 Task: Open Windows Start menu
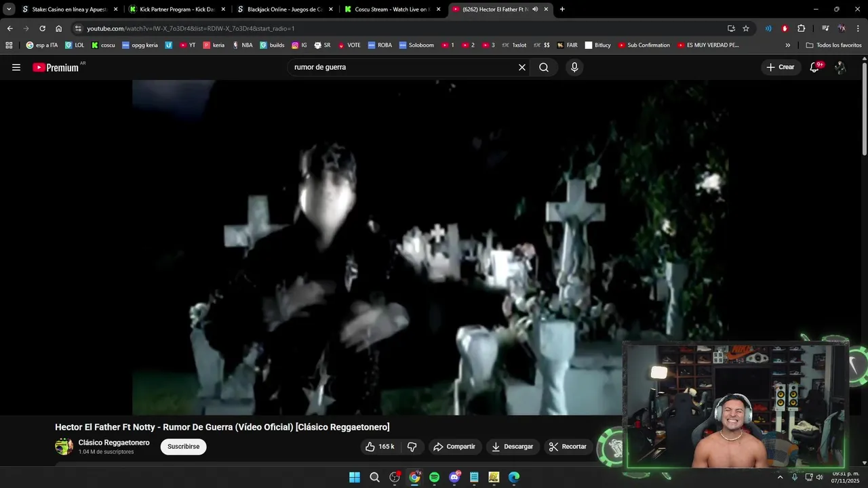pos(355,477)
